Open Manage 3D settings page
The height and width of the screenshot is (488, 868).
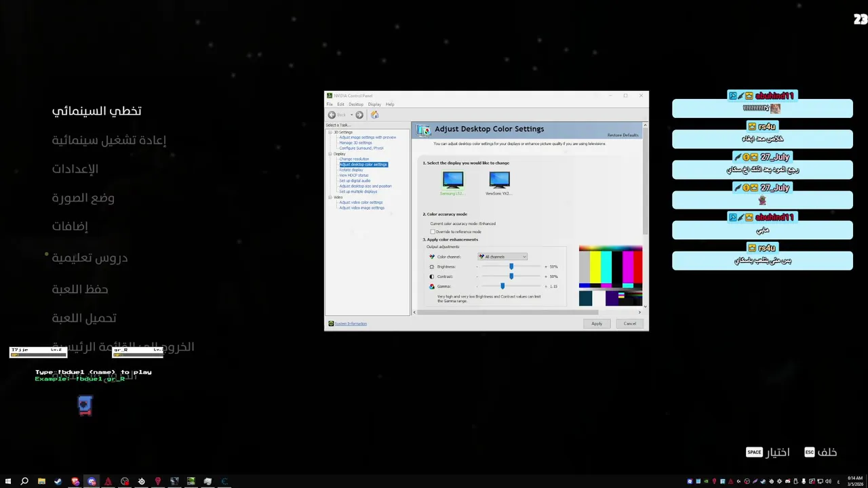coord(355,143)
